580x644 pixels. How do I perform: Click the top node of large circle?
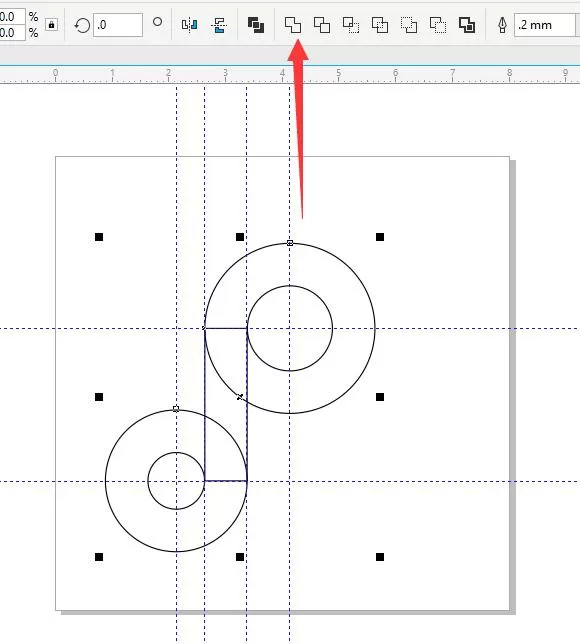[290, 243]
